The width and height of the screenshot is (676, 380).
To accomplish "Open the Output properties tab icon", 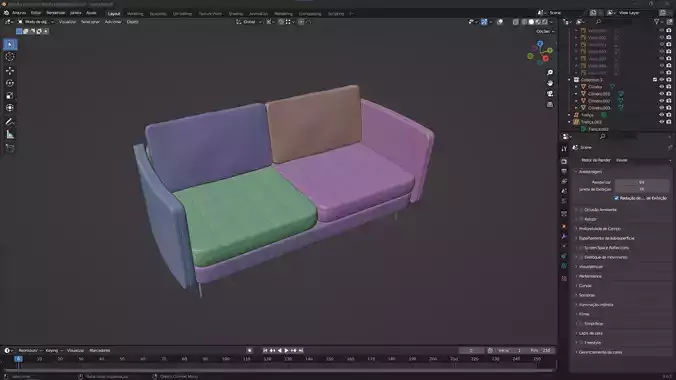I will (564, 171).
